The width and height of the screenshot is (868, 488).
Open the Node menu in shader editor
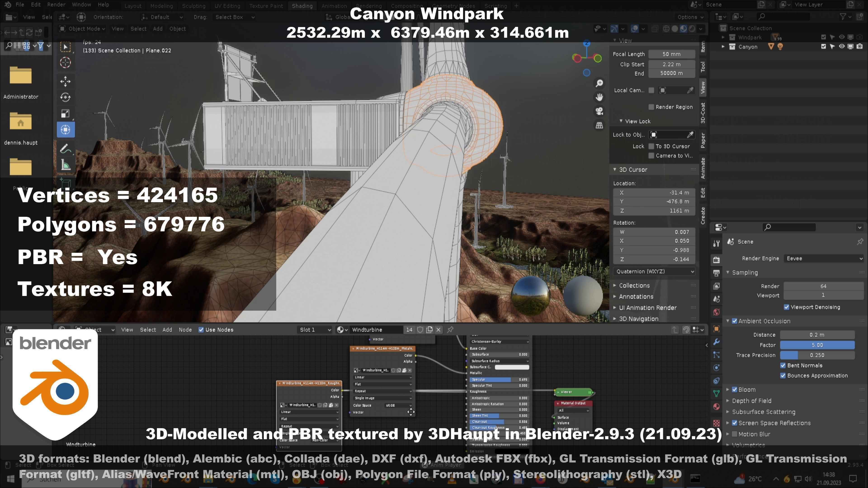185,330
